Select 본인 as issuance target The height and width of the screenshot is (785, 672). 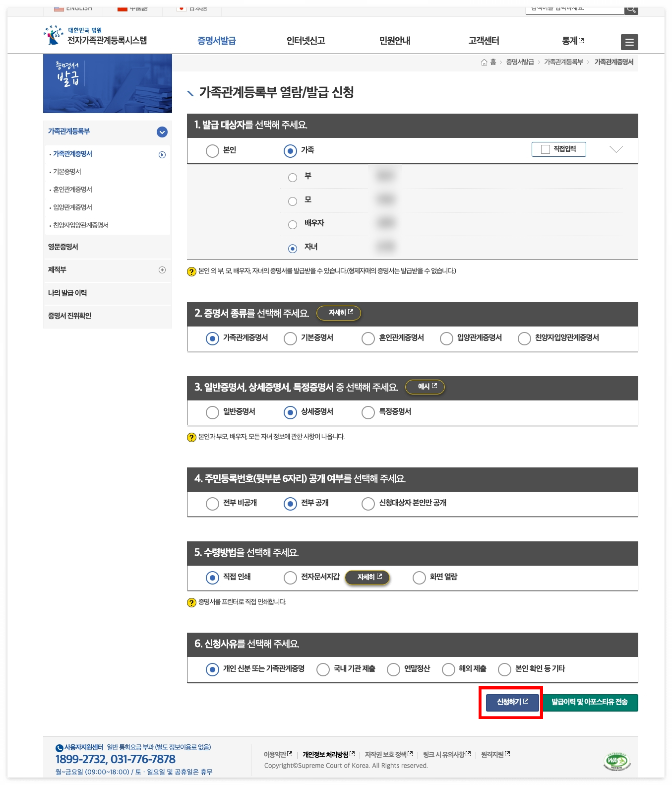(212, 151)
